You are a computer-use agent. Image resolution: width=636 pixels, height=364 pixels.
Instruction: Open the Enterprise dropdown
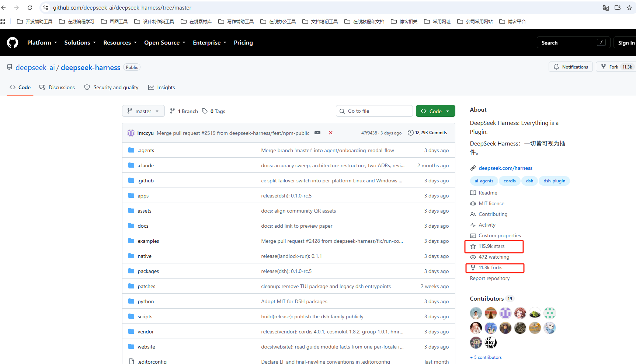tap(209, 43)
